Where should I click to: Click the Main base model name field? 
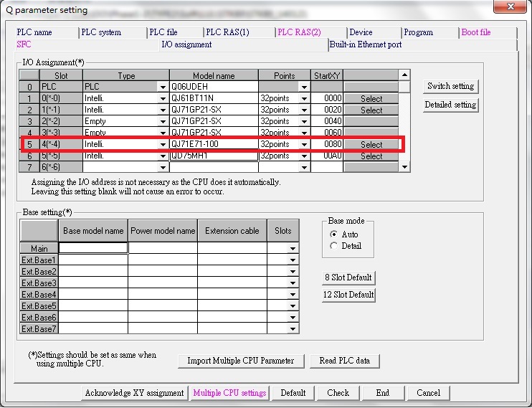pos(92,248)
